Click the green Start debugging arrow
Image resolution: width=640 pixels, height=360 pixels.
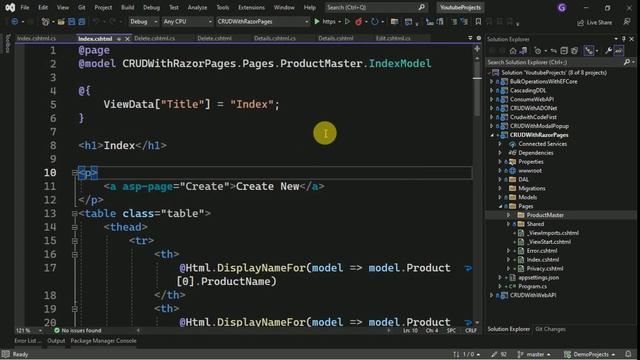coord(317,22)
